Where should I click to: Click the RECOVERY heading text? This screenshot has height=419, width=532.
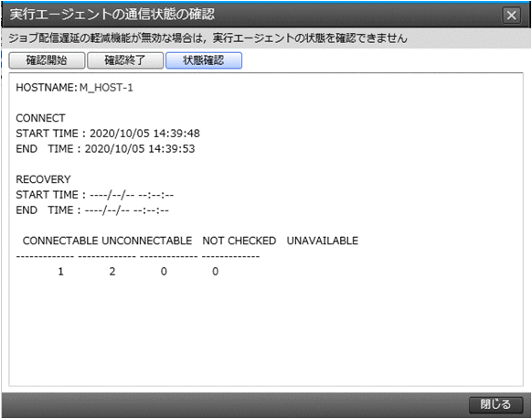[43, 179]
